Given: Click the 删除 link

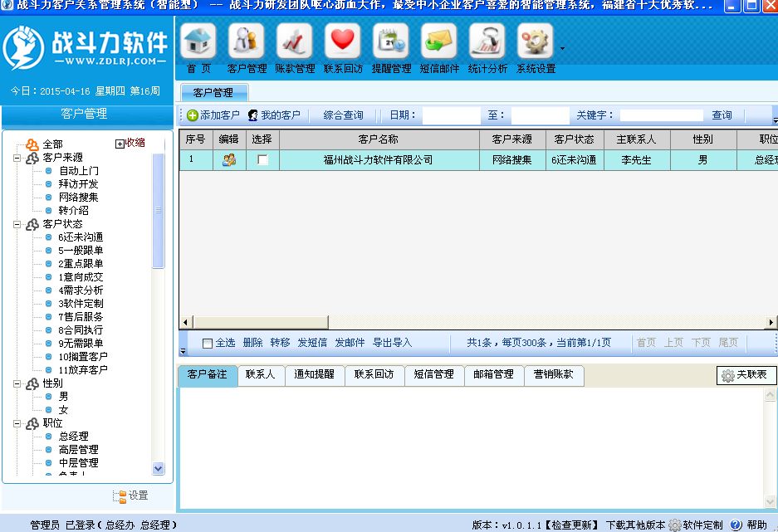Looking at the screenshot, I should pos(253,343).
